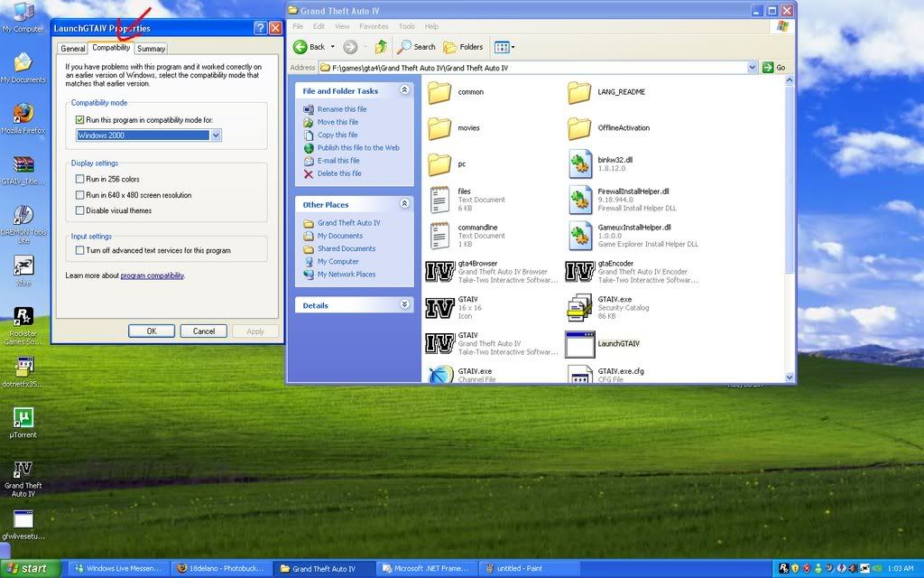Switch to the General tab

click(x=73, y=49)
